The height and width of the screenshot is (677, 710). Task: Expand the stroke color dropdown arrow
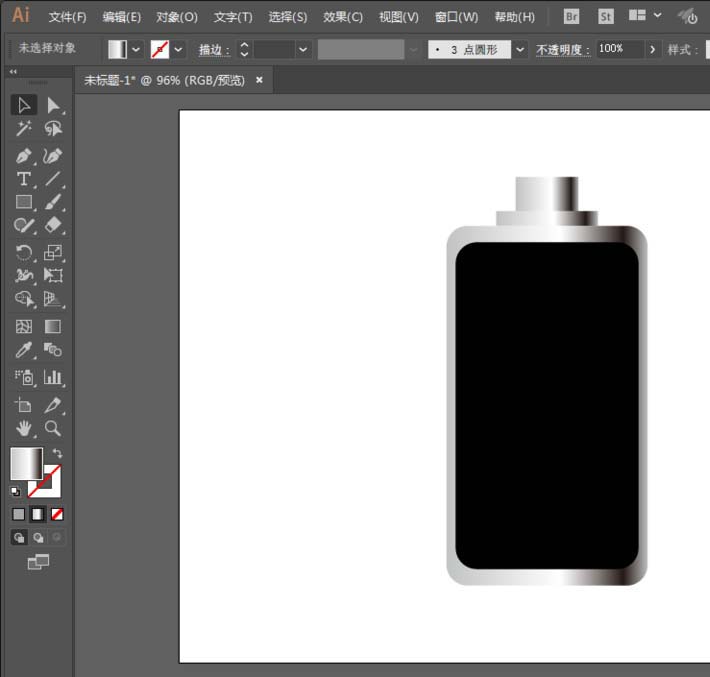click(x=179, y=49)
